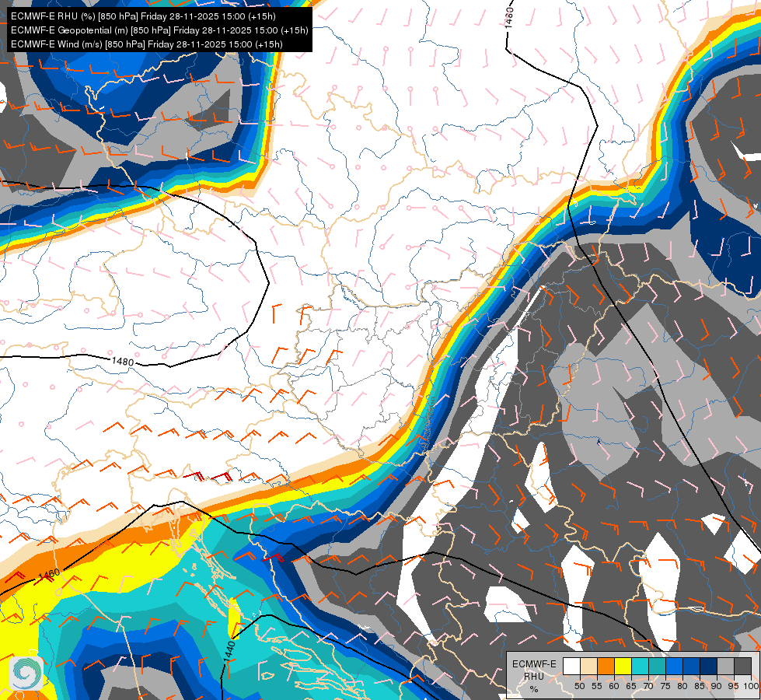
Task: Click the light gray 90-95% legend swatch
Action: (725, 666)
